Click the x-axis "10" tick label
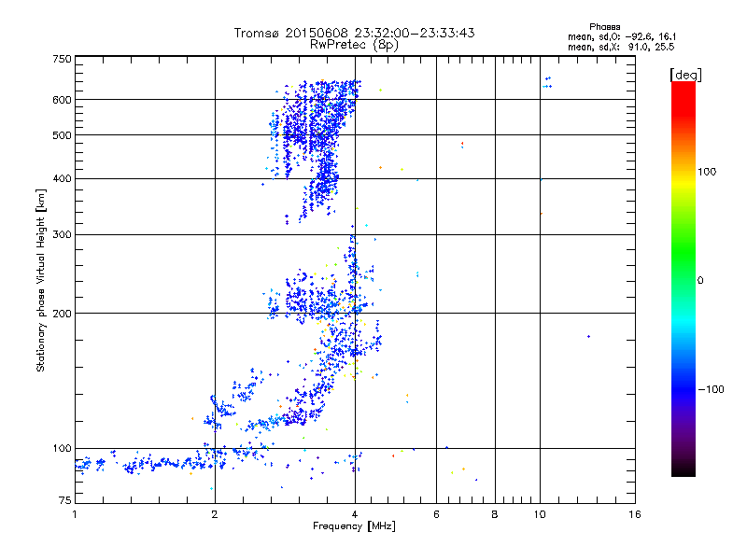 pos(540,514)
